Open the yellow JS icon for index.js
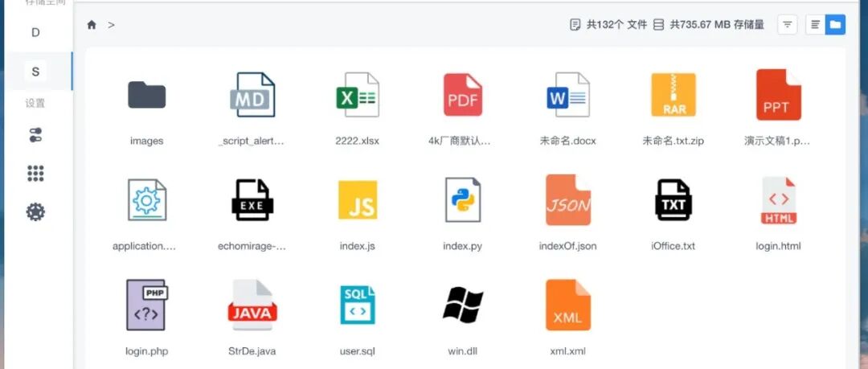 [358, 200]
